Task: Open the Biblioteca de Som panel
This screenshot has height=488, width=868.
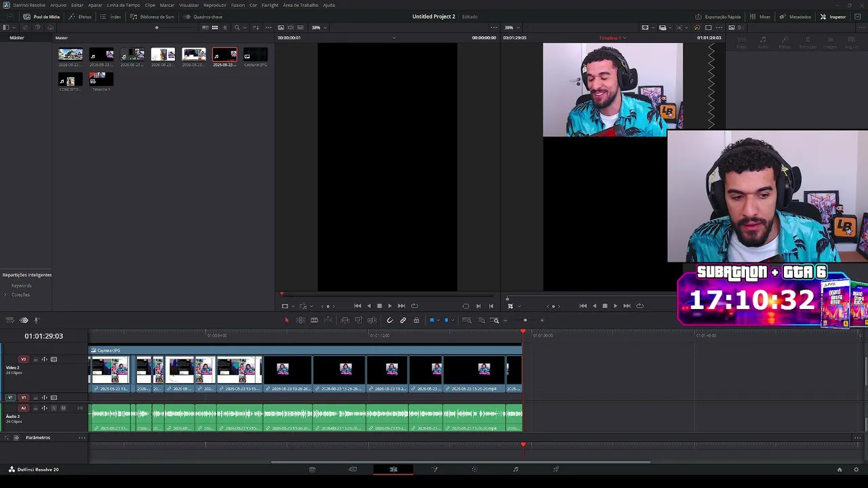Action: coord(152,16)
